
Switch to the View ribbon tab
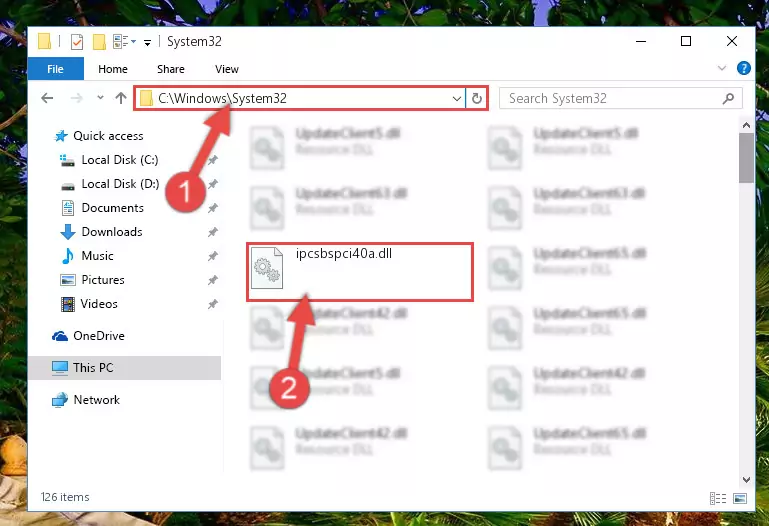click(227, 69)
